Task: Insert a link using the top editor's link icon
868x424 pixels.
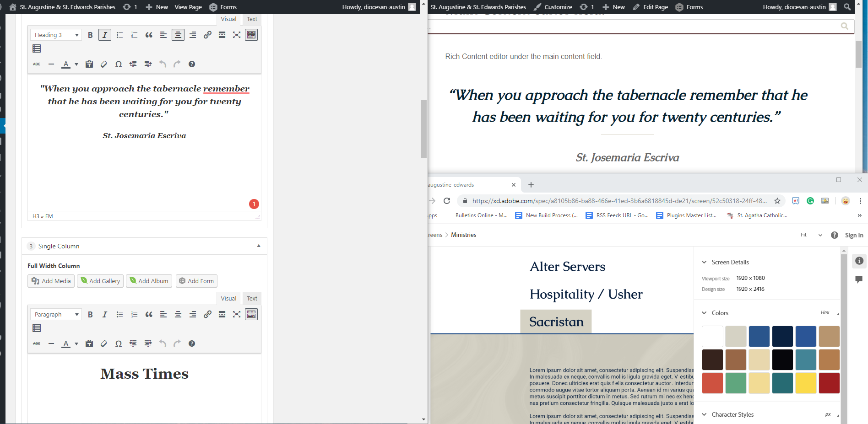Action: (x=207, y=35)
